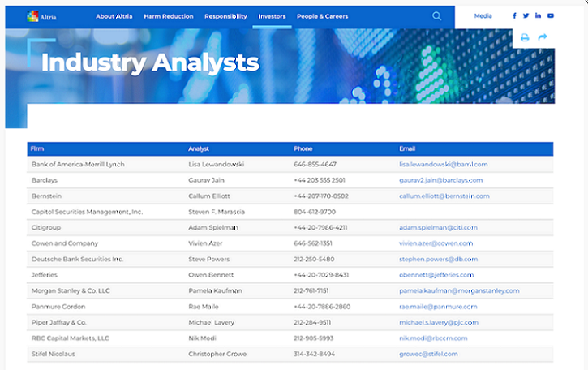Open the Harm Reduction menu
Image resolution: width=588 pixels, height=370 pixels.
[169, 16]
